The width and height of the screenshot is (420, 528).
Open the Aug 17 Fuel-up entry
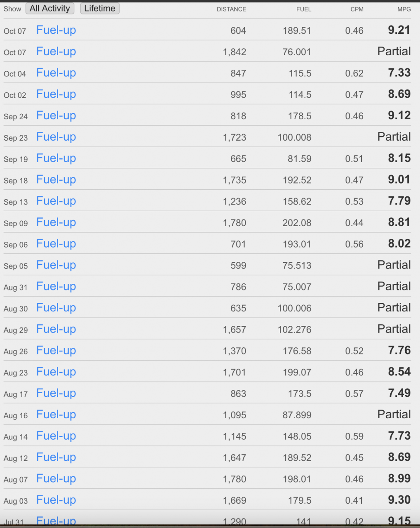coord(56,394)
